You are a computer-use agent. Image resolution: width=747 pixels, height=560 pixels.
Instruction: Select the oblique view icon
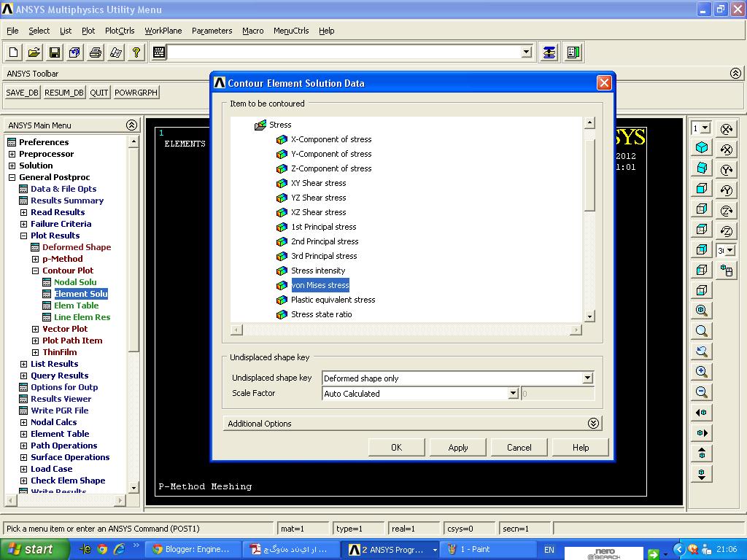coord(701,168)
